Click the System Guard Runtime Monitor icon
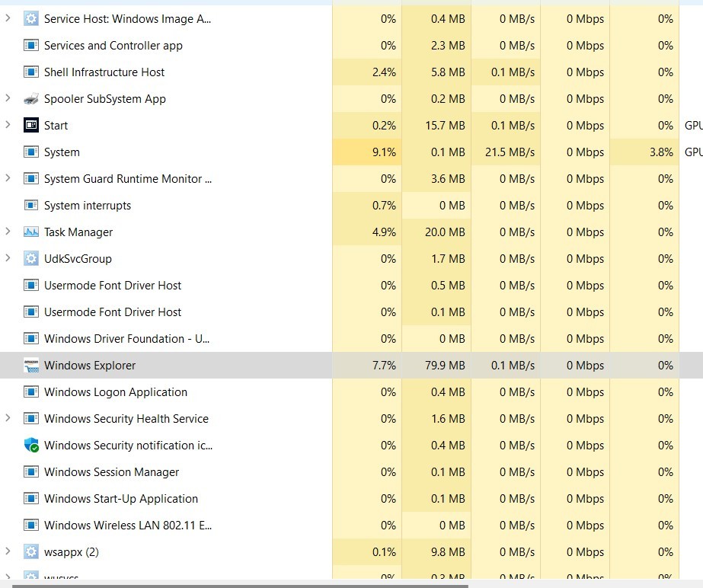 pos(31,178)
